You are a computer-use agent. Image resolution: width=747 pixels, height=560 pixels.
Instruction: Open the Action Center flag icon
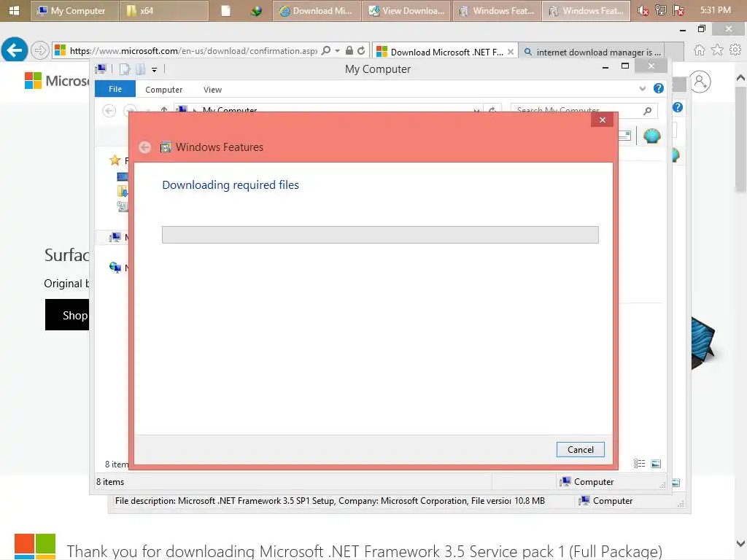pyautogui.click(x=678, y=10)
